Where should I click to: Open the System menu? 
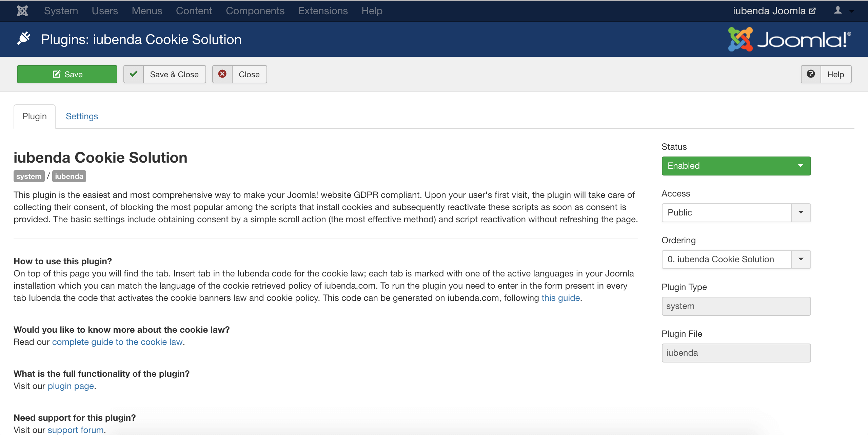60,11
